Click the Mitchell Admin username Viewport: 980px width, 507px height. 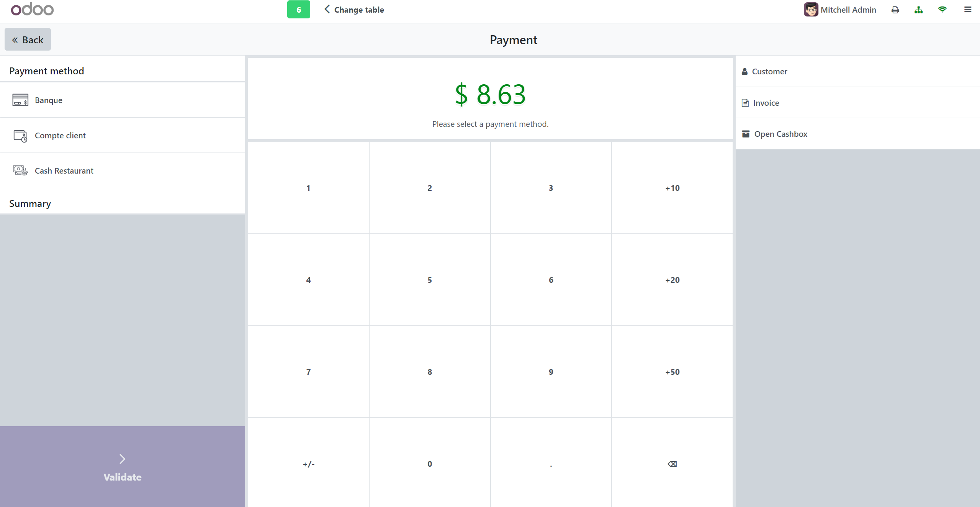coord(848,10)
